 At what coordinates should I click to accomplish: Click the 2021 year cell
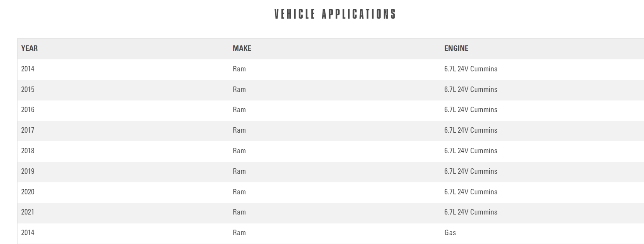coord(28,212)
